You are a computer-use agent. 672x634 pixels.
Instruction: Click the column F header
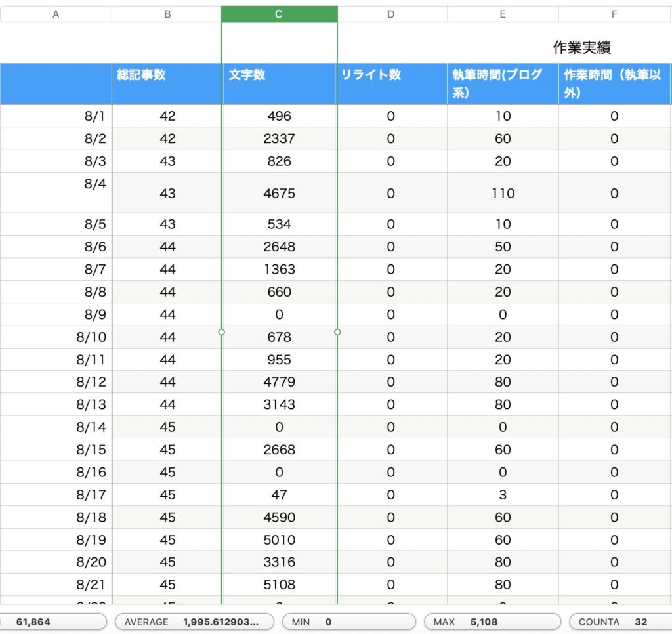[614, 14]
